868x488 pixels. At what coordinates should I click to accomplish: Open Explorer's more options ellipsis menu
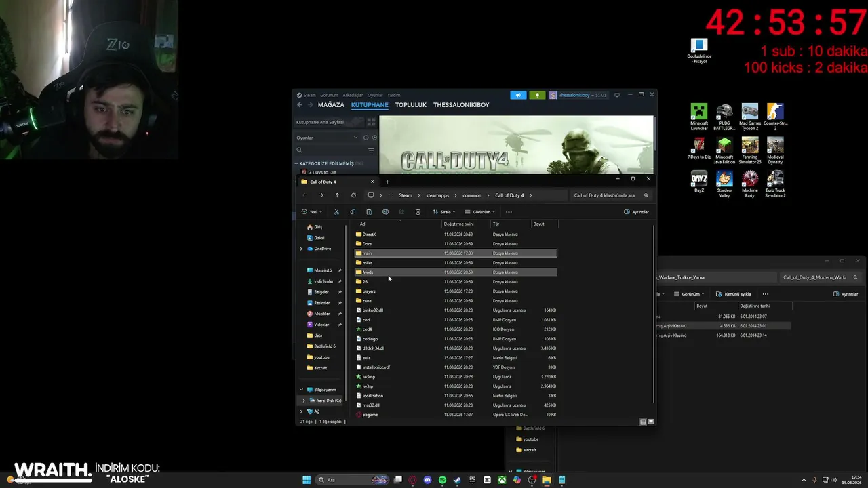pyautogui.click(x=509, y=212)
